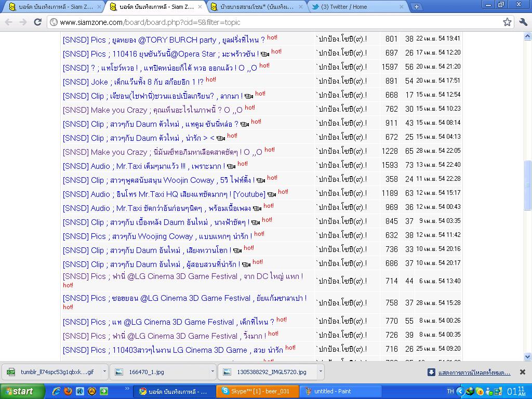
Task: Click the vertical scrollbar thumb
Action: 528,185
